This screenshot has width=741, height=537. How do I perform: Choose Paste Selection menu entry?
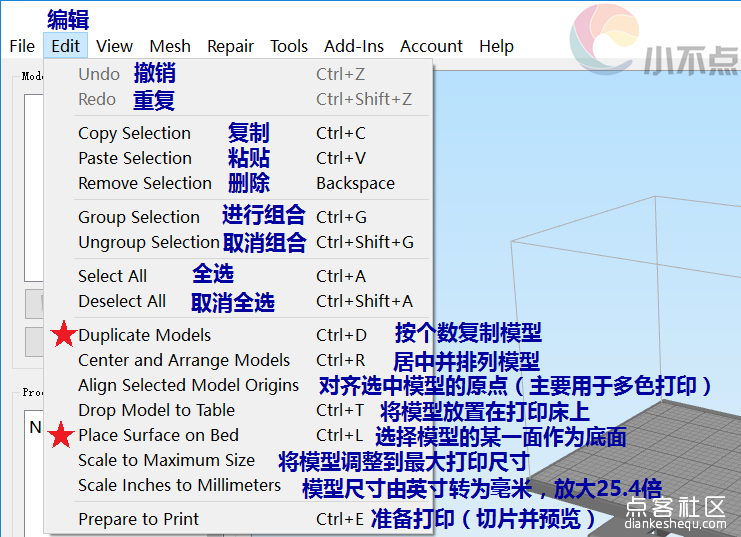pyautogui.click(x=238, y=158)
